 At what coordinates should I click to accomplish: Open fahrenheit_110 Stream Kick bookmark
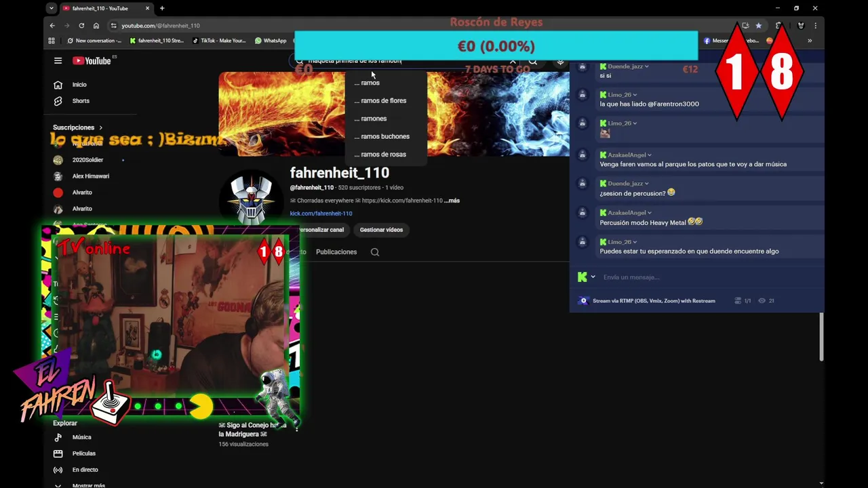pyautogui.click(x=157, y=41)
